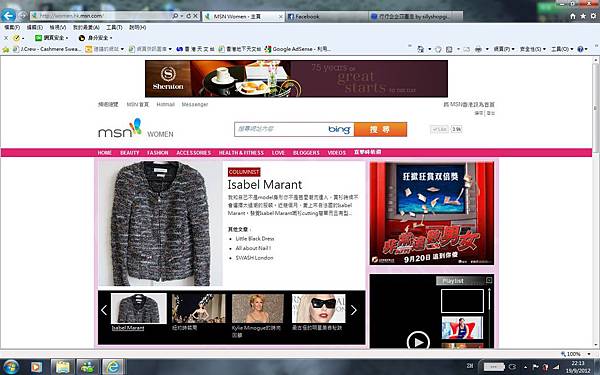Click the command bar read mail icon

(x=466, y=49)
